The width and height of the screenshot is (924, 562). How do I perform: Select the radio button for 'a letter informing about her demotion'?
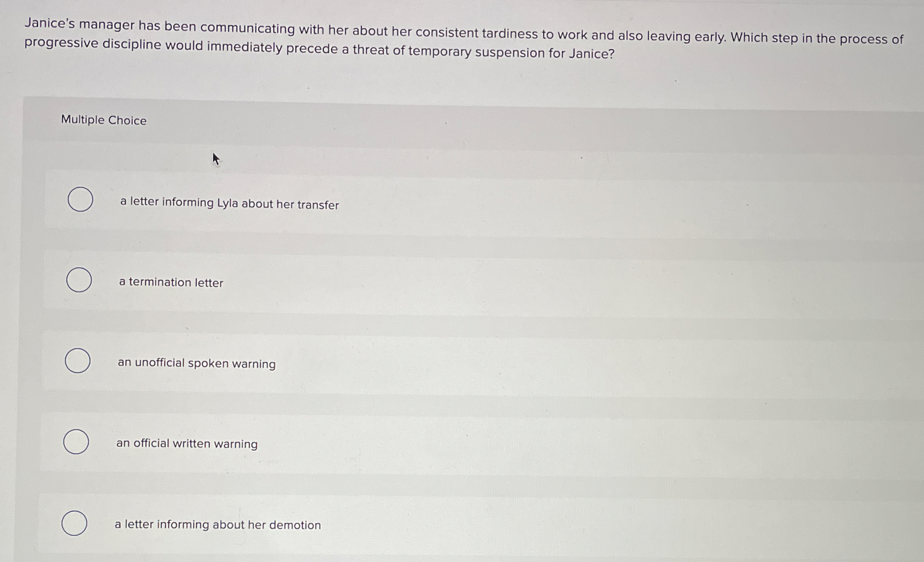click(75, 522)
